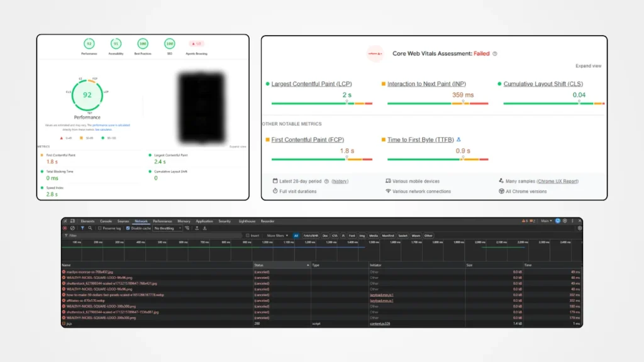
Task: Select the Fetch/XHR request type filter
Action: click(x=311, y=236)
